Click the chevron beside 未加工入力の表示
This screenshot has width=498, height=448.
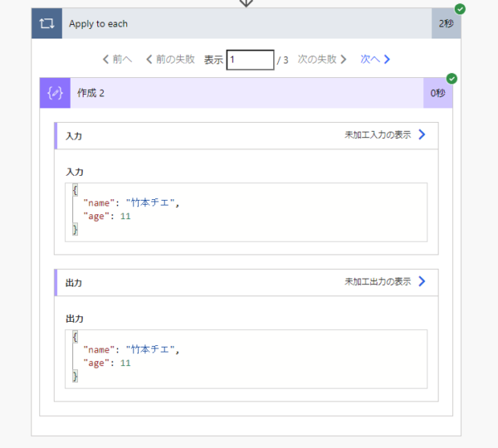pos(422,135)
